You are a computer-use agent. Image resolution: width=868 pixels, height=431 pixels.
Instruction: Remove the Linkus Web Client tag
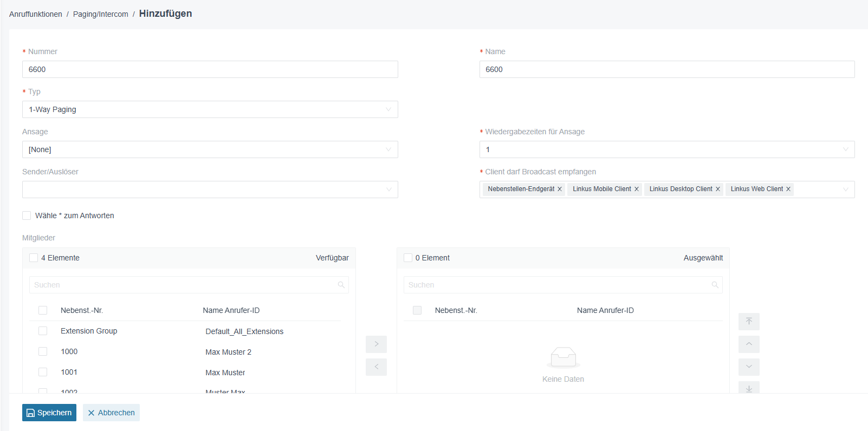[x=788, y=189]
